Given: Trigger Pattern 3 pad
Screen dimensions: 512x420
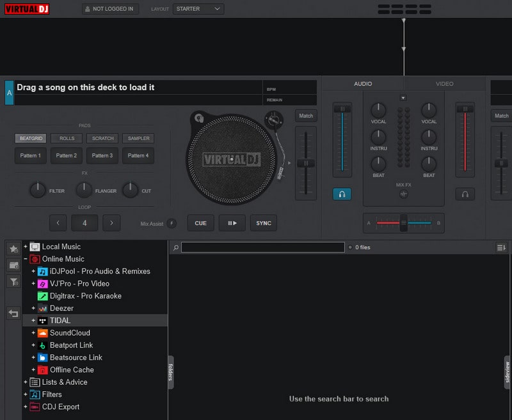Looking at the screenshot, I should [x=102, y=155].
